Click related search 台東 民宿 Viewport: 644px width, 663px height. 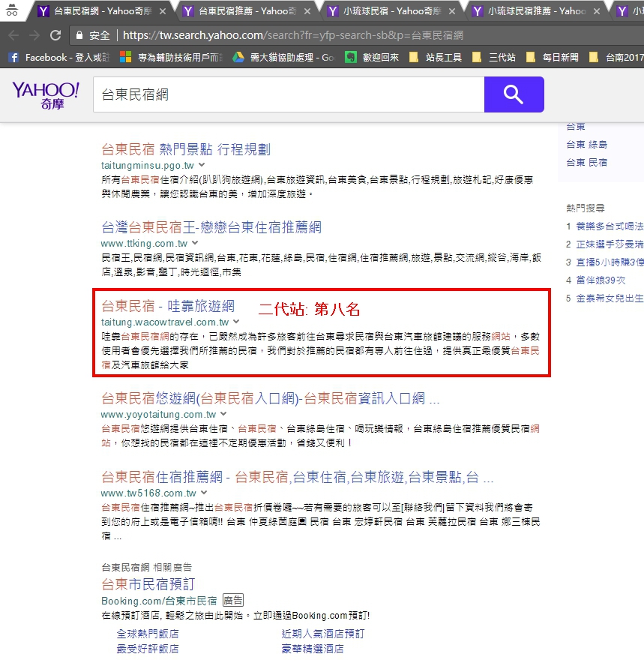pyautogui.click(x=586, y=162)
